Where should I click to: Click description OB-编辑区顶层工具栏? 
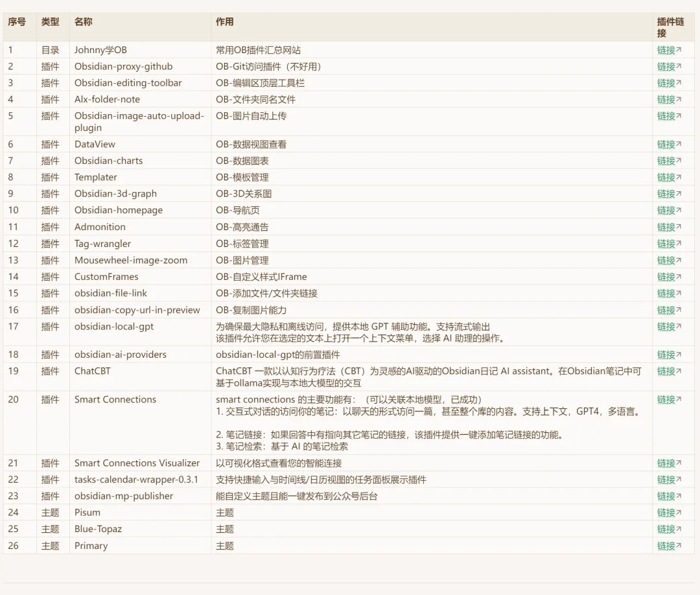(260, 83)
